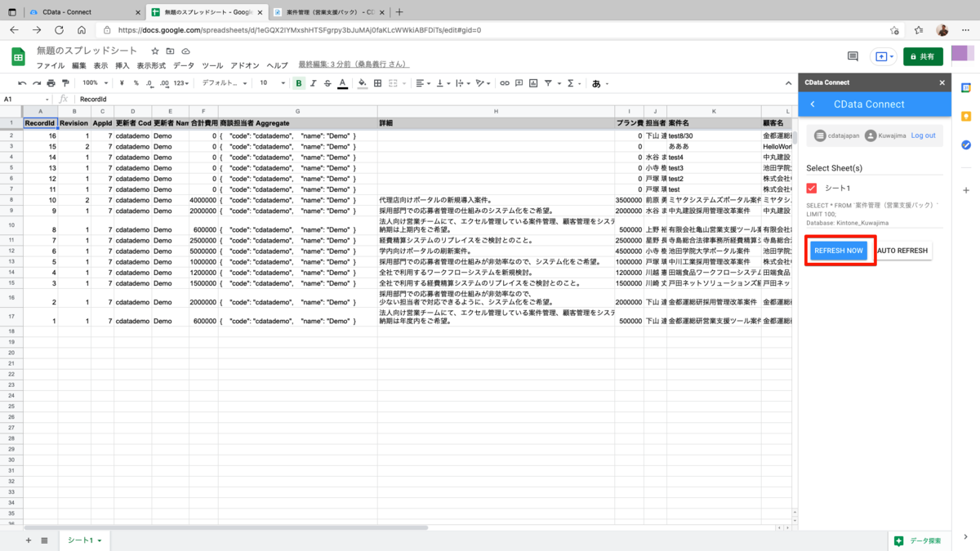Star the untitled spreadsheet
Viewport: 980px width, 551px height.
point(155,51)
